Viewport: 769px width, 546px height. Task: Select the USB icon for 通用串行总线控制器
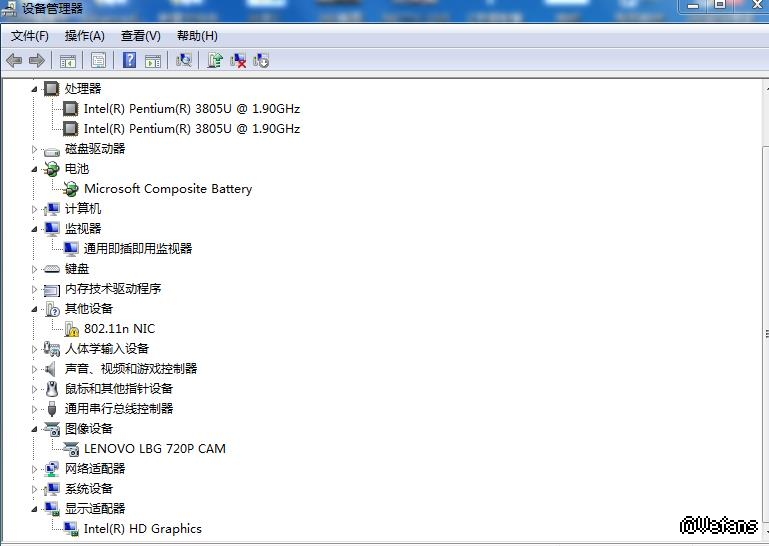(52, 409)
